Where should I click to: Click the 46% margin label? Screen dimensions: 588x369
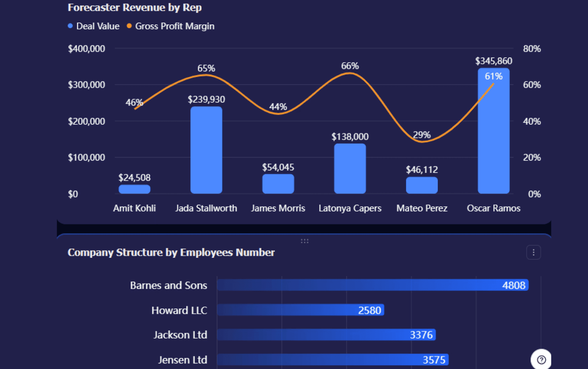[134, 103]
